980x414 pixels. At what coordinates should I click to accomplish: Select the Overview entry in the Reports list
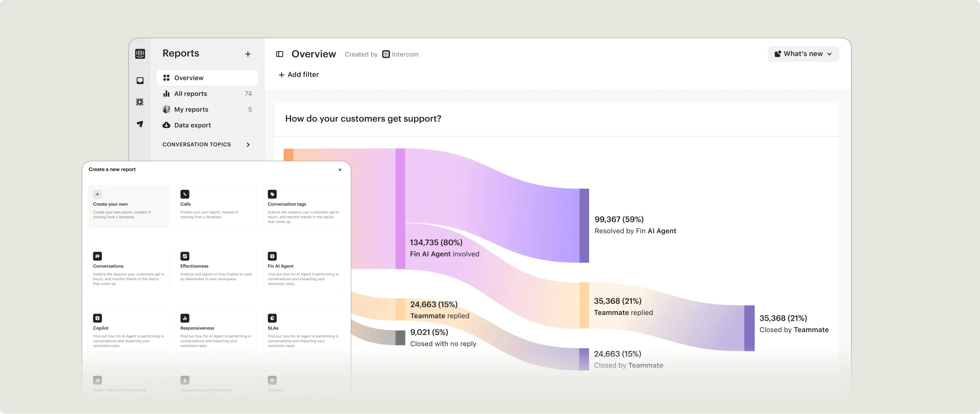(189, 78)
